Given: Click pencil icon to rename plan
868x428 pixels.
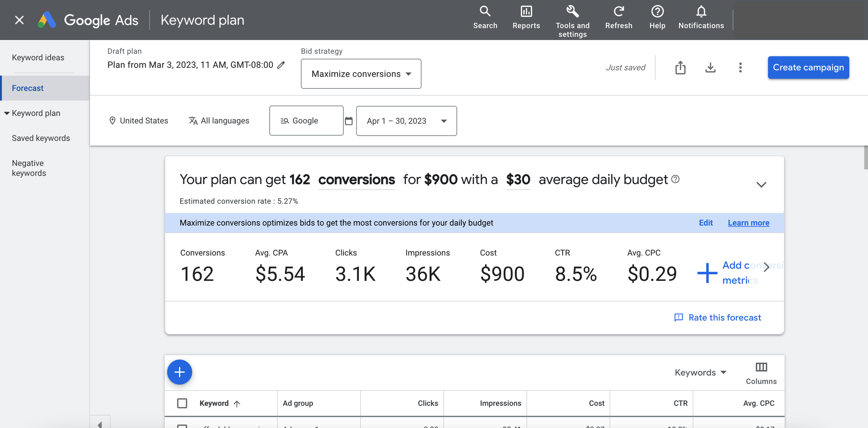Looking at the screenshot, I should coord(281,65).
